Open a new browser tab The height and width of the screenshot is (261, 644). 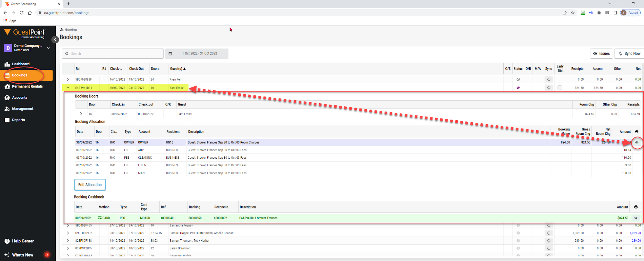coord(68,4)
